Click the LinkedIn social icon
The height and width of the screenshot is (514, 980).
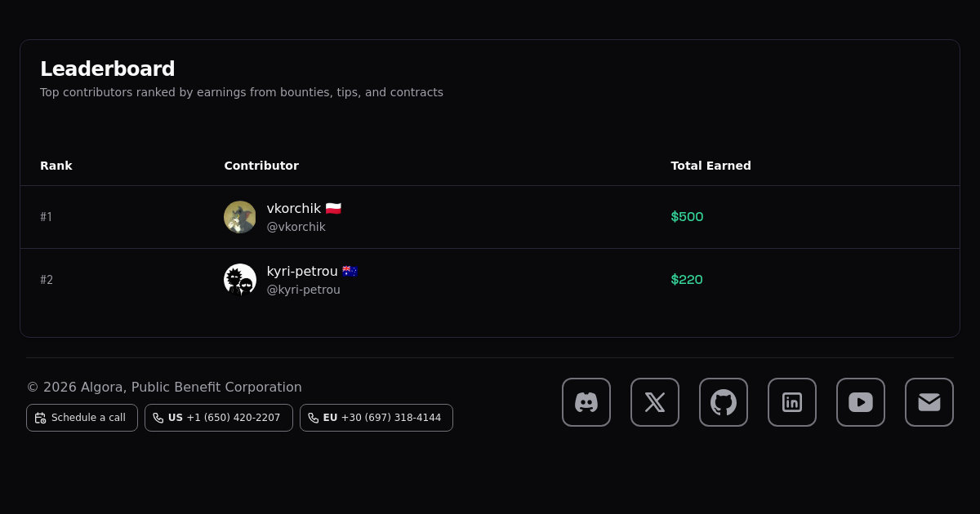[x=792, y=402]
